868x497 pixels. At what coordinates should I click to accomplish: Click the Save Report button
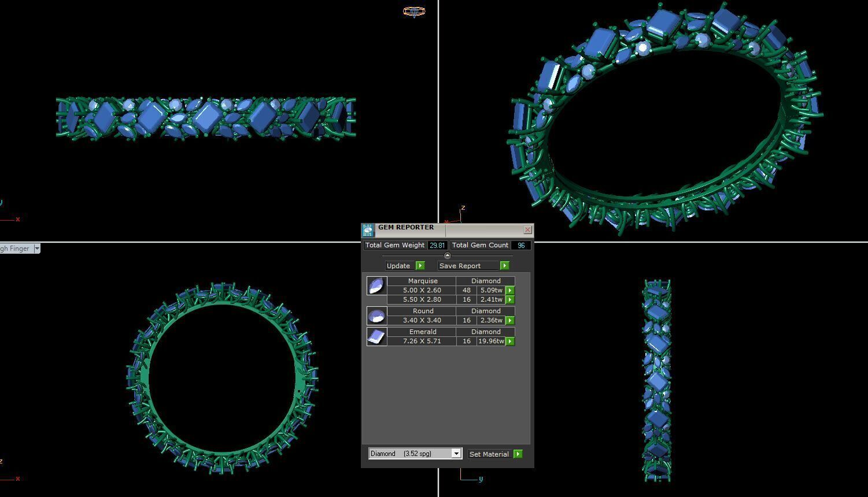point(469,266)
